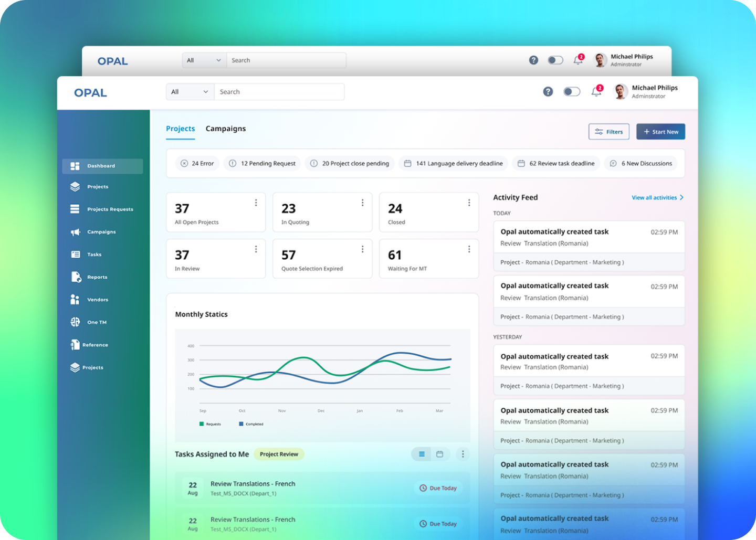The image size is (756, 540).
Task: Click the help question mark icon
Action: tap(548, 91)
